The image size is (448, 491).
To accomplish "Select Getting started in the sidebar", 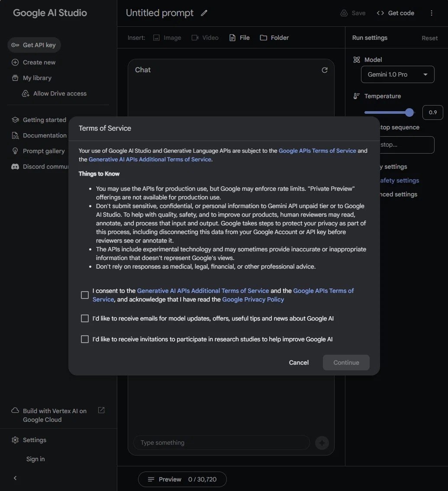I will [45, 120].
